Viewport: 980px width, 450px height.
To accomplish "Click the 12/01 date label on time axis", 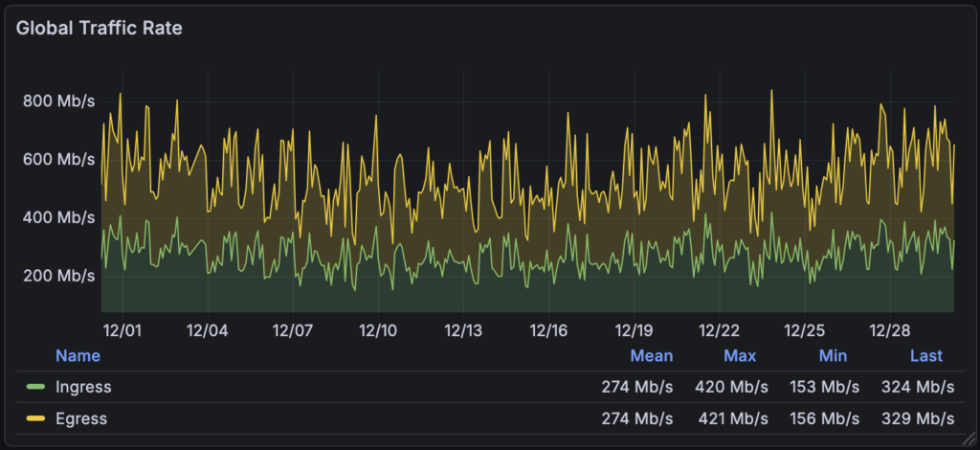I will click(122, 331).
